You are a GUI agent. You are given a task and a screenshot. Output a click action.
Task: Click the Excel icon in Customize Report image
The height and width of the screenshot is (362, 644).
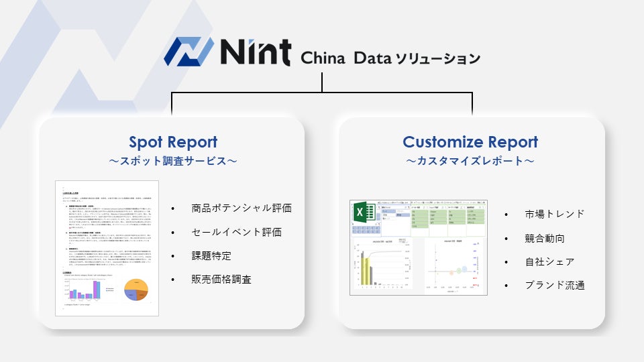pyautogui.click(x=364, y=213)
